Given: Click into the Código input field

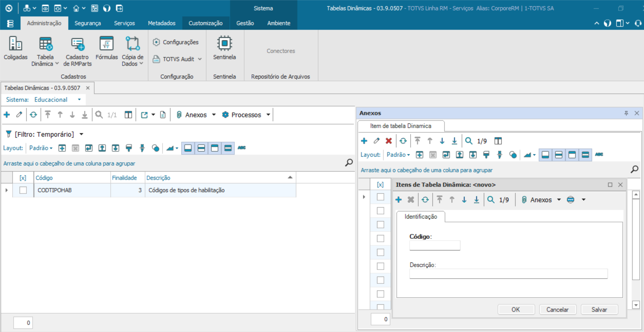Looking at the screenshot, I should tap(435, 245).
